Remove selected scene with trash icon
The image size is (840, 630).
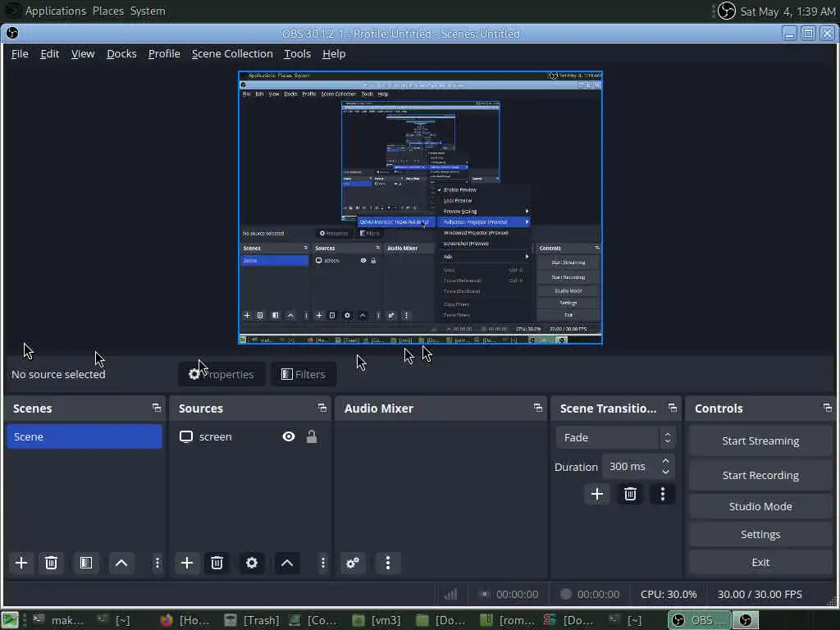point(51,563)
